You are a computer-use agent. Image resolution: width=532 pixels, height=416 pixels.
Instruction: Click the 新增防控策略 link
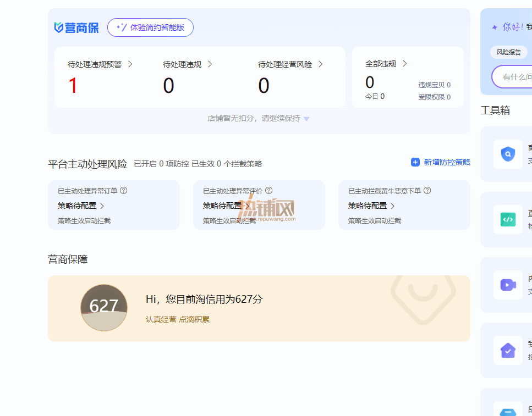[447, 163]
